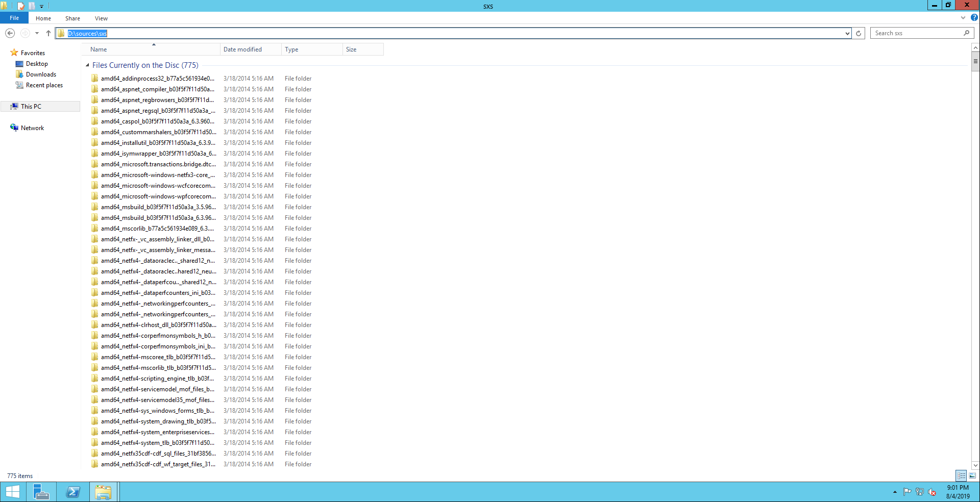This screenshot has width=980, height=502.
Task: Click the Back navigation arrow
Action: 10,33
